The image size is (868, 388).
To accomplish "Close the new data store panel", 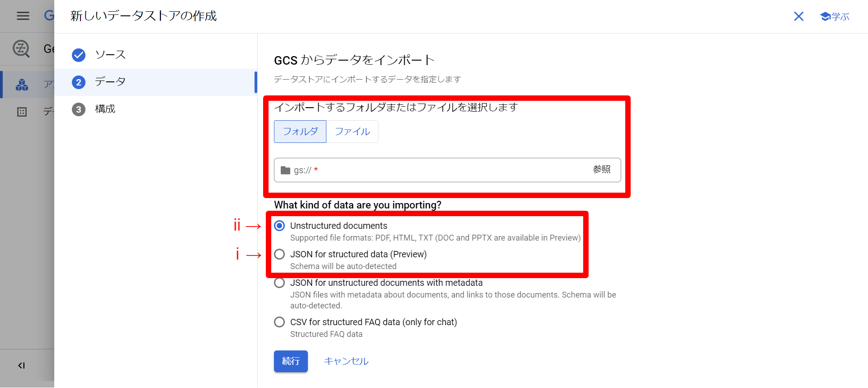I will (x=798, y=17).
